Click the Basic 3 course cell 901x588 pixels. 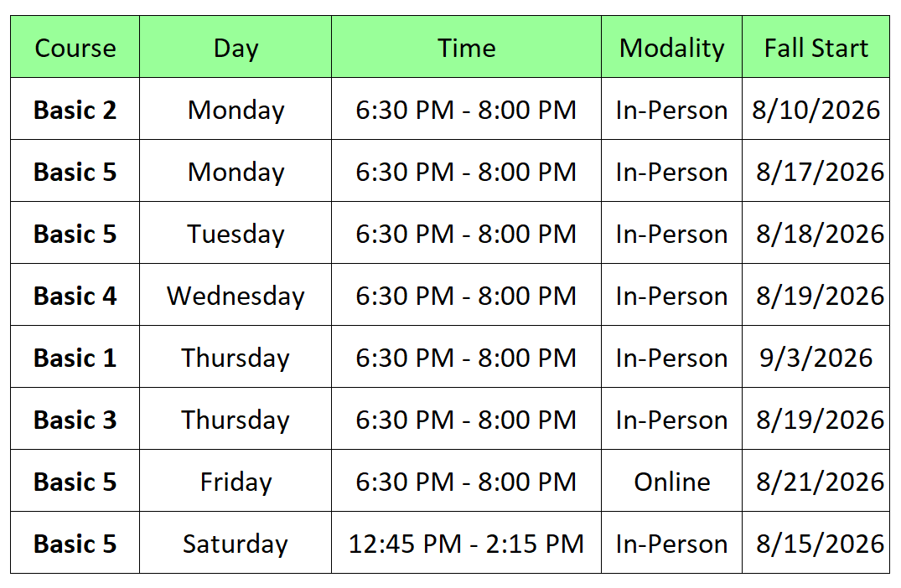click(x=75, y=419)
